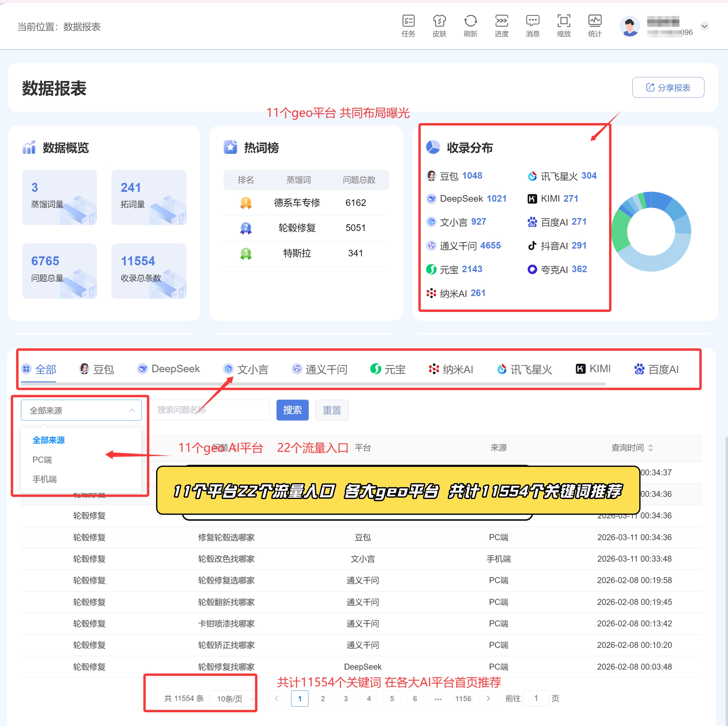Switch to the 文小言 tab
The image size is (728, 726).
coord(245,369)
